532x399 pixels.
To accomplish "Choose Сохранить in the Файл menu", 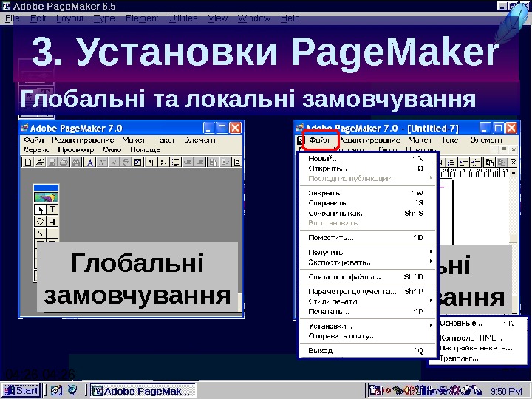I will point(367,203).
